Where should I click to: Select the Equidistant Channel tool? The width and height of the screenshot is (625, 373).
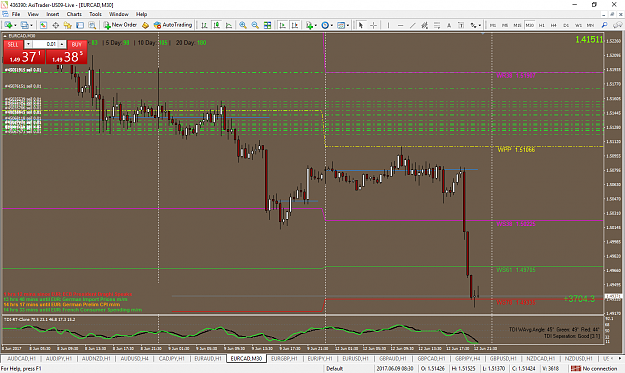pos(425,25)
